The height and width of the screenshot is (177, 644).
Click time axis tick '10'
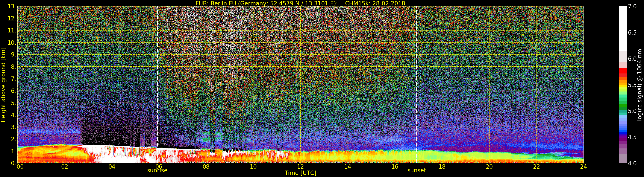coord(253,167)
